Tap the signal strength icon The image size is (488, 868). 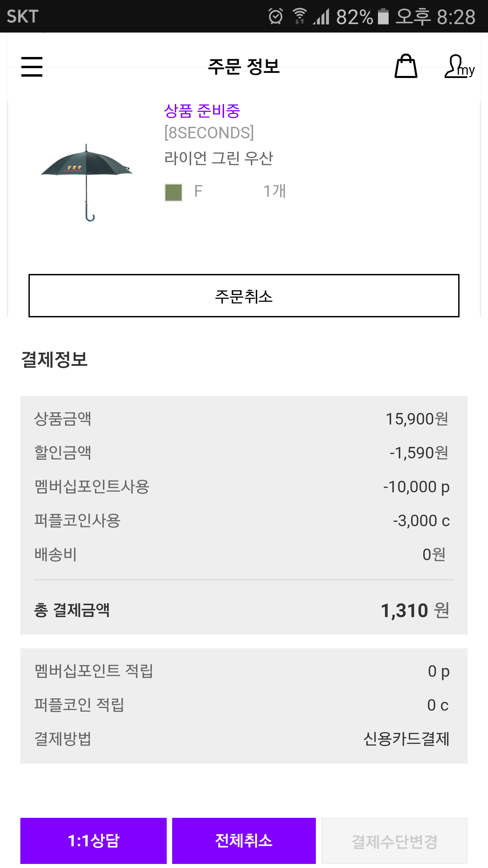(x=321, y=16)
